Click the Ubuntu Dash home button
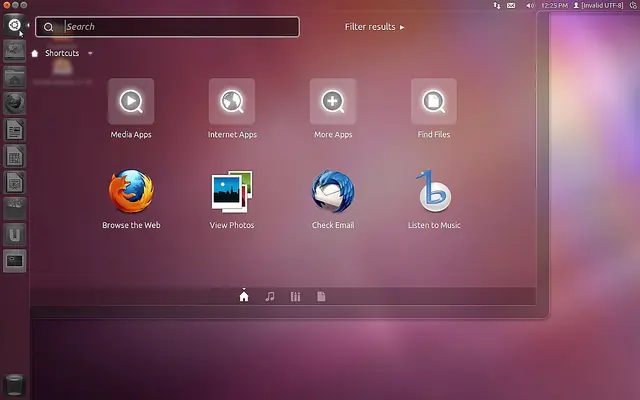The width and height of the screenshot is (640, 400). tap(14, 25)
